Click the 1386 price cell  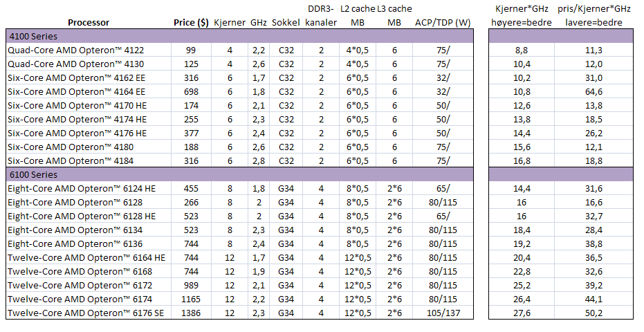click(191, 313)
